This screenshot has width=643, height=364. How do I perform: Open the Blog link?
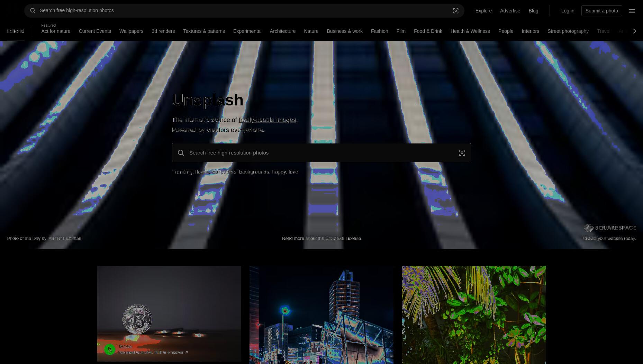click(x=533, y=11)
